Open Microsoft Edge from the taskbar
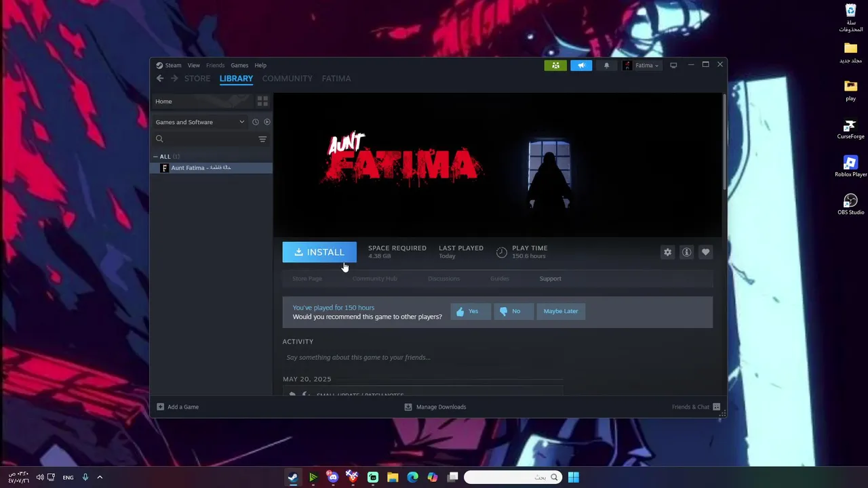Screen dimensions: 868x488 pyautogui.click(x=412, y=477)
